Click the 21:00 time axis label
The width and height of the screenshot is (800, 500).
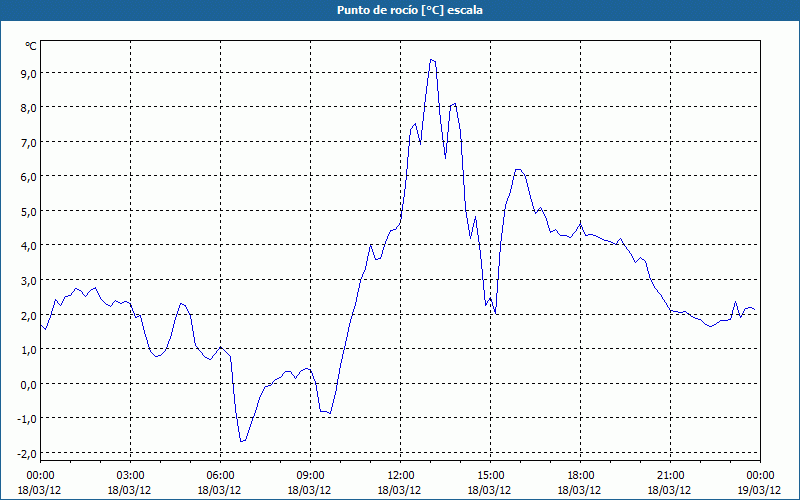(x=670, y=476)
